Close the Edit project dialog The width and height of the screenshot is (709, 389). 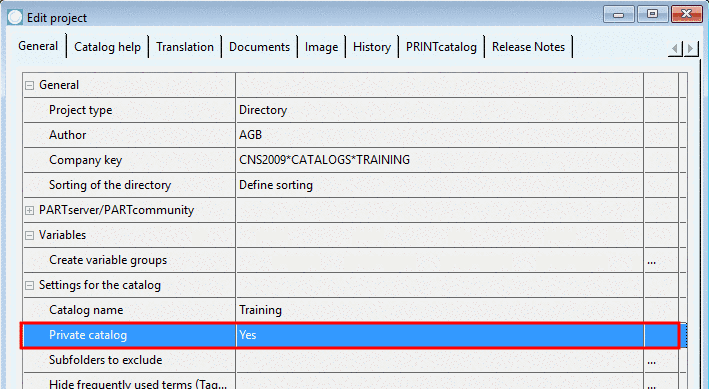click(686, 14)
